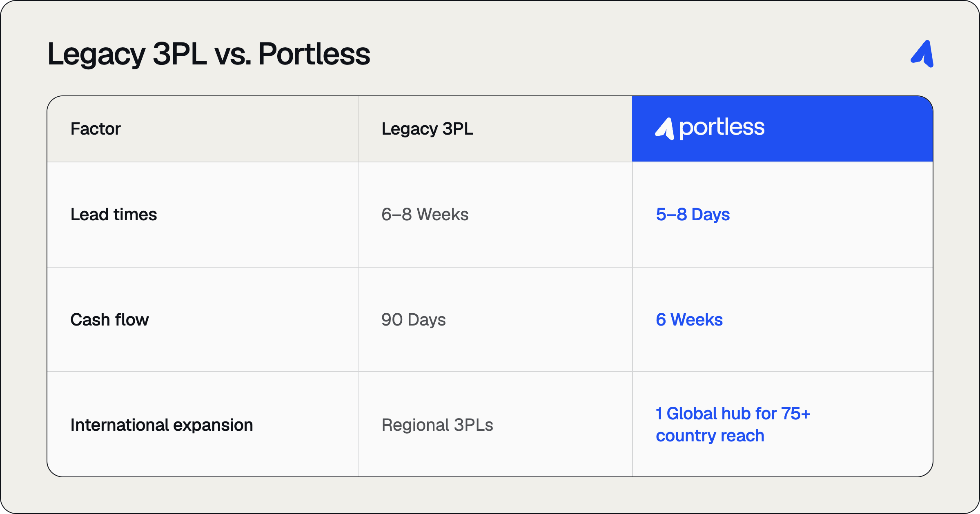This screenshot has width=980, height=514.
Task: Click the white portless logo in table header
Action: [x=710, y=128]
